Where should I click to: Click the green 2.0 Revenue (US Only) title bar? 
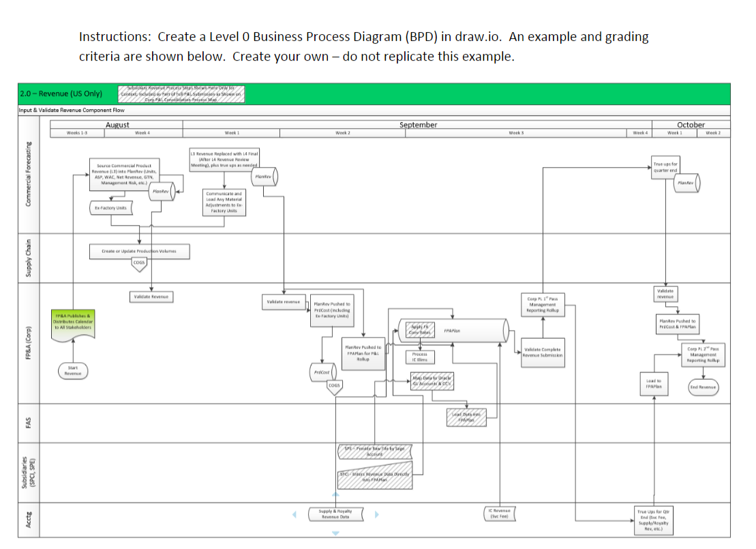coord(61,93)
